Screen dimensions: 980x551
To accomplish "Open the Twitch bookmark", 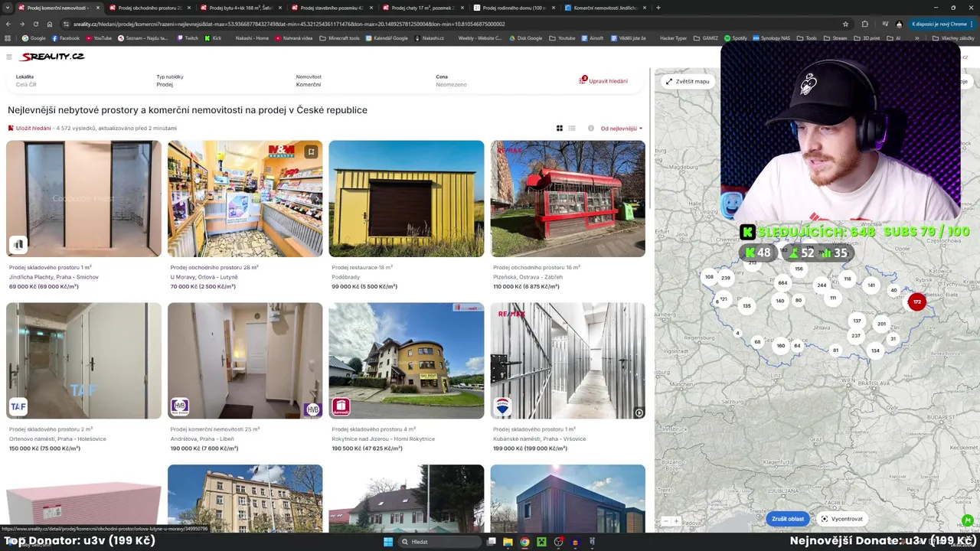I will [x=188, y=37].
